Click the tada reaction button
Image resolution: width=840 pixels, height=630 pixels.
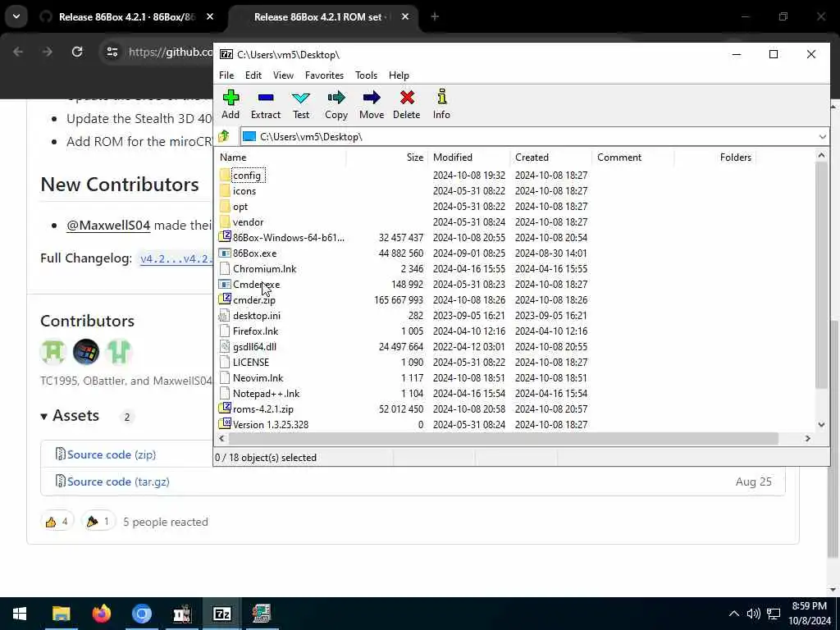[98, 521]
